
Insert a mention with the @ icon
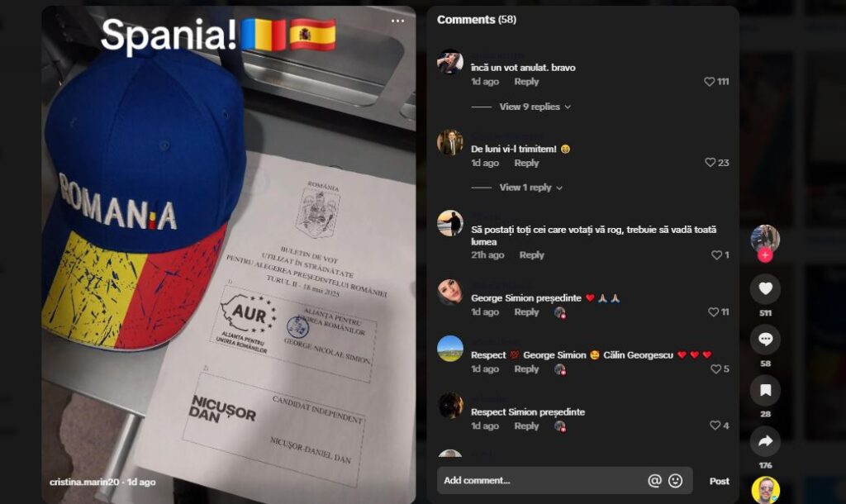654,480
